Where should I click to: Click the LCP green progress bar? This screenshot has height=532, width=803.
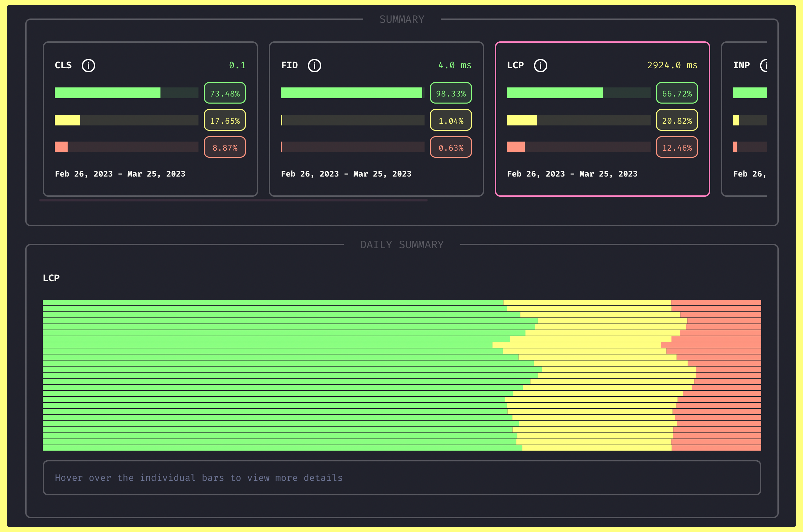[579, 93]
